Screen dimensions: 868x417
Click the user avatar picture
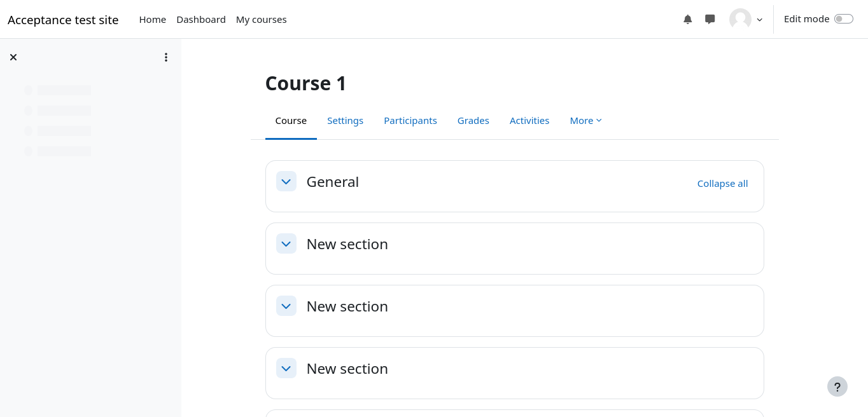point(740,19)
